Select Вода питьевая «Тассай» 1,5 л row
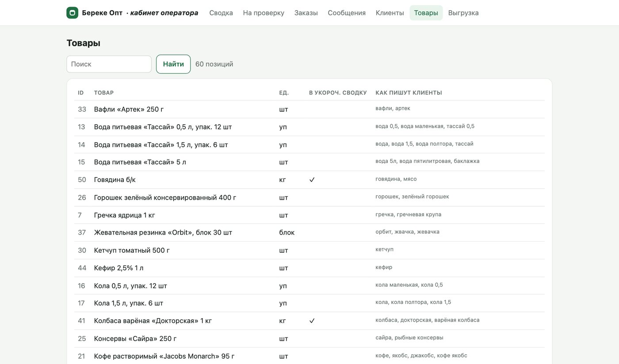 [309, 144]
